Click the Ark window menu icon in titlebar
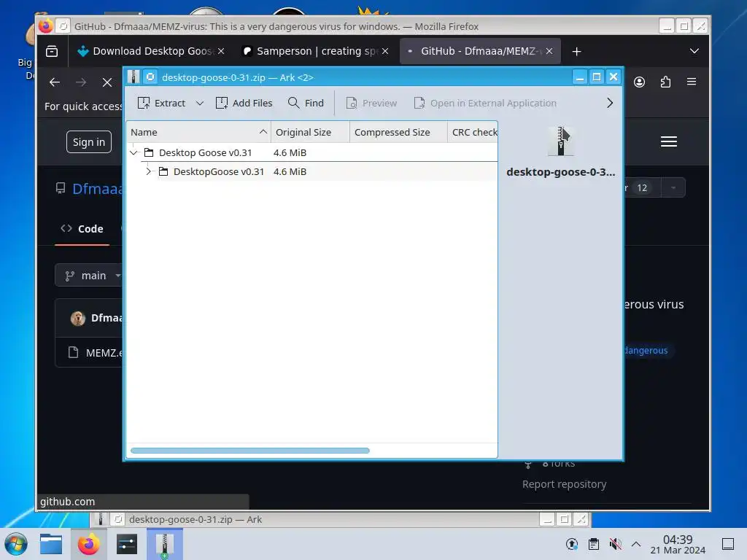Screen dimensions: 747x560 (x=133, y=77)
